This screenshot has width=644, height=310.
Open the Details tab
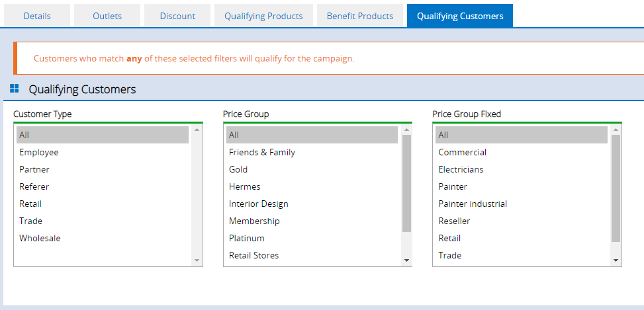point(37,16)
